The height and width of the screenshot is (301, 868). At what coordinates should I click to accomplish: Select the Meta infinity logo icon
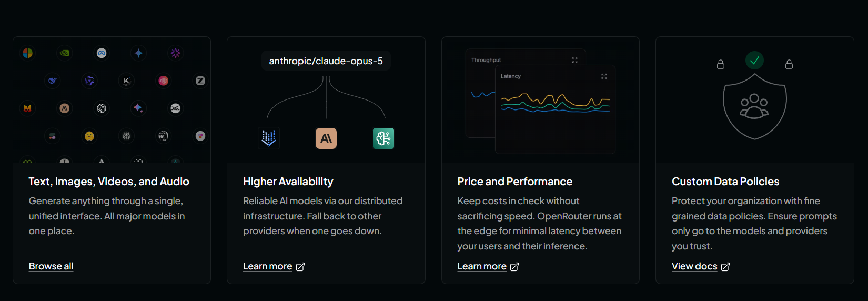point(102,53)
